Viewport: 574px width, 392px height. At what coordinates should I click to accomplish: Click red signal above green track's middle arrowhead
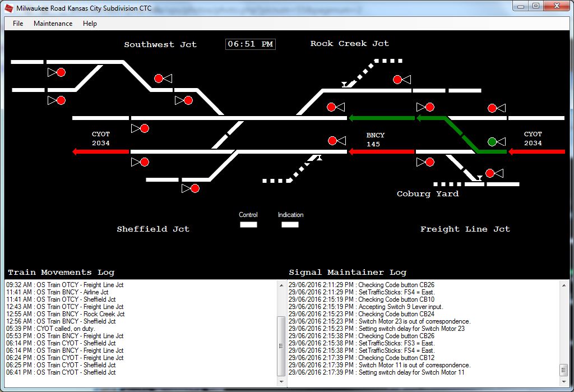(430, 107)
